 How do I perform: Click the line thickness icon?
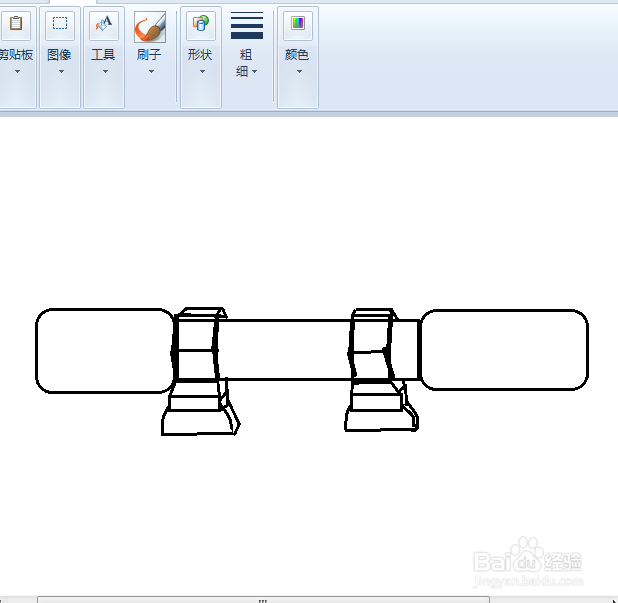click(x=247, y=26)
